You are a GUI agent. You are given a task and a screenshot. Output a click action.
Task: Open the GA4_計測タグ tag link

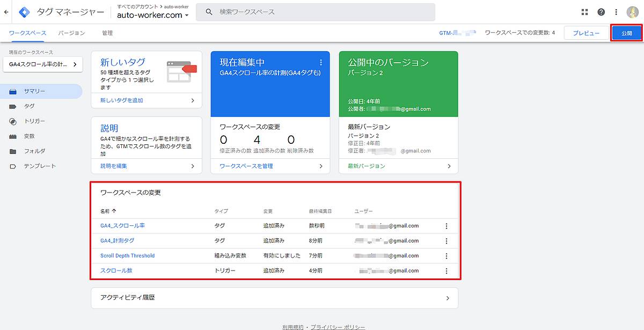(x=119, y=240)
